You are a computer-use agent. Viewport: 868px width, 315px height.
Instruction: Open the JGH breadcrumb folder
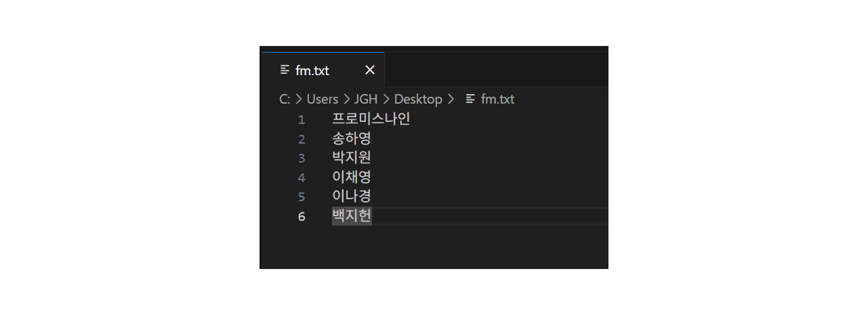(x=366, y=99)
